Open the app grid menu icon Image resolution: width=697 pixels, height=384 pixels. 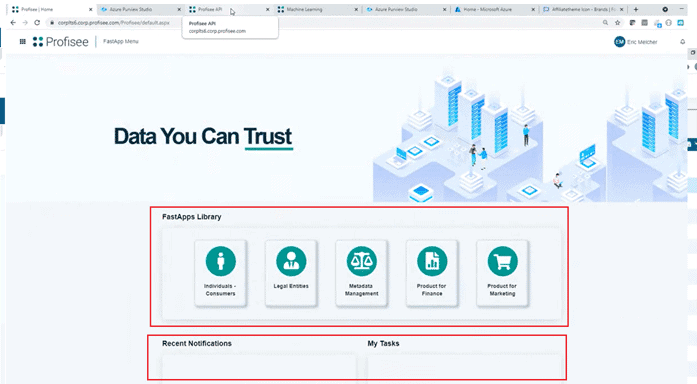(x=23, y=42)
